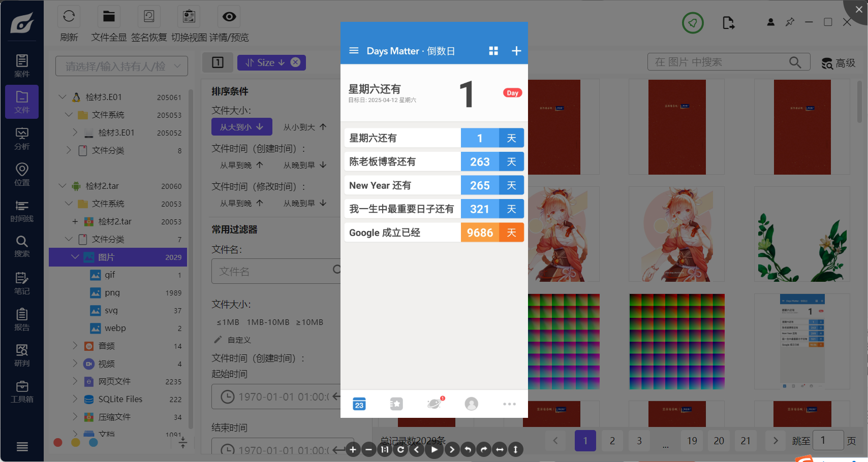
Task: Rotate the preview image right
Action: pyautogui.click(x=484, y=449)
